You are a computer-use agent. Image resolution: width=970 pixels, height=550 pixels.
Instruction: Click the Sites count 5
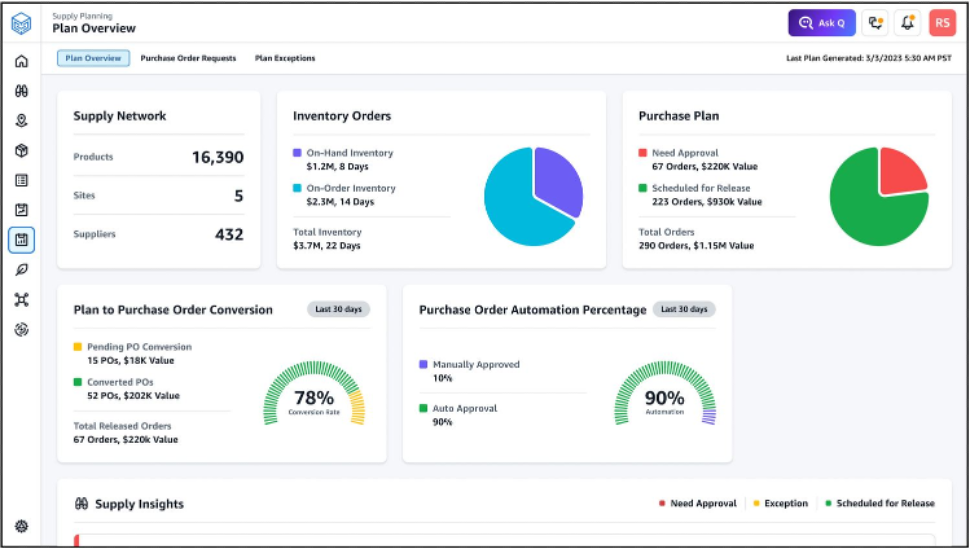[239, 196]
